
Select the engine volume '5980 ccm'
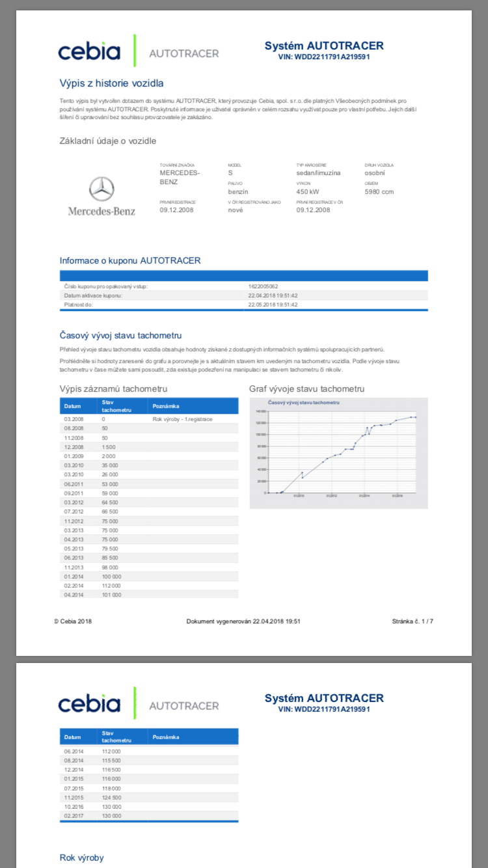(x=379, y=192)
